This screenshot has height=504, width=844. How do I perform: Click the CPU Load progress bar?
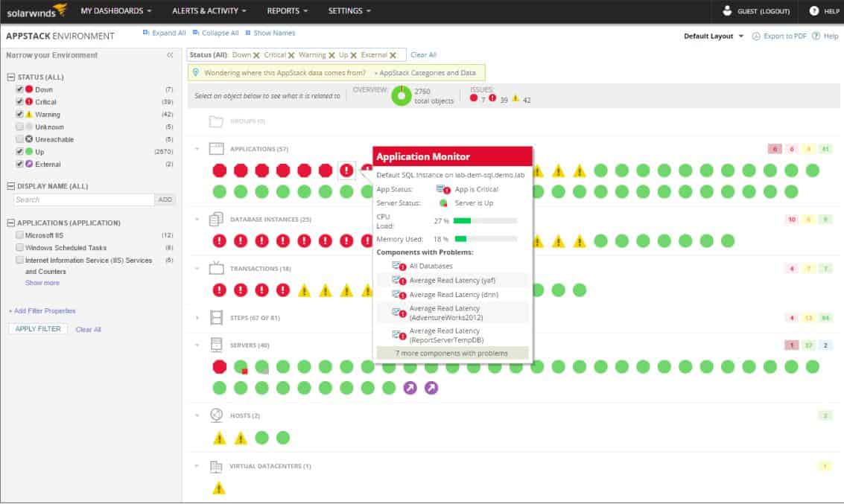pyautogui.click(x=485, y=220)
